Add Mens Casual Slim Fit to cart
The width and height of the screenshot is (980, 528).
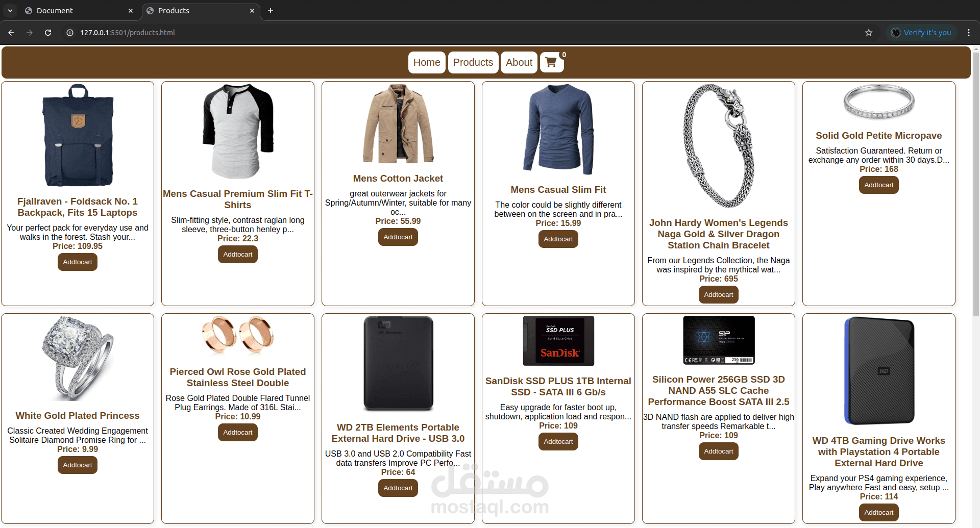(558, 239)
